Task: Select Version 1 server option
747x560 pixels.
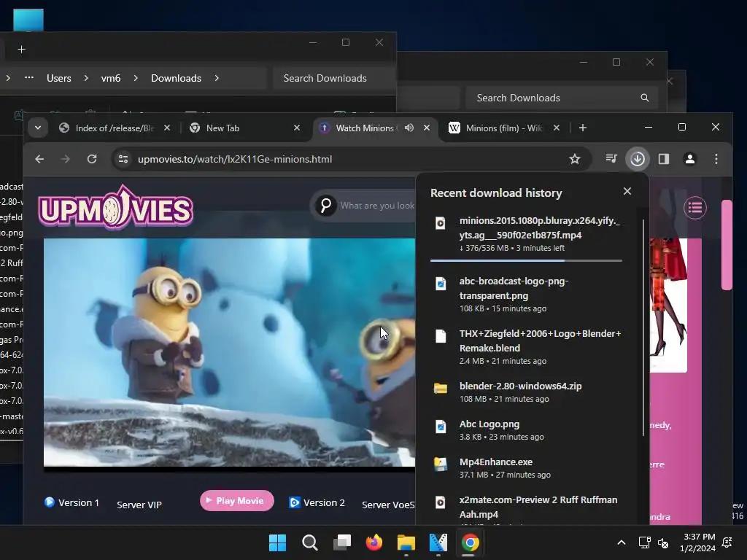Action: coord(72,502)
